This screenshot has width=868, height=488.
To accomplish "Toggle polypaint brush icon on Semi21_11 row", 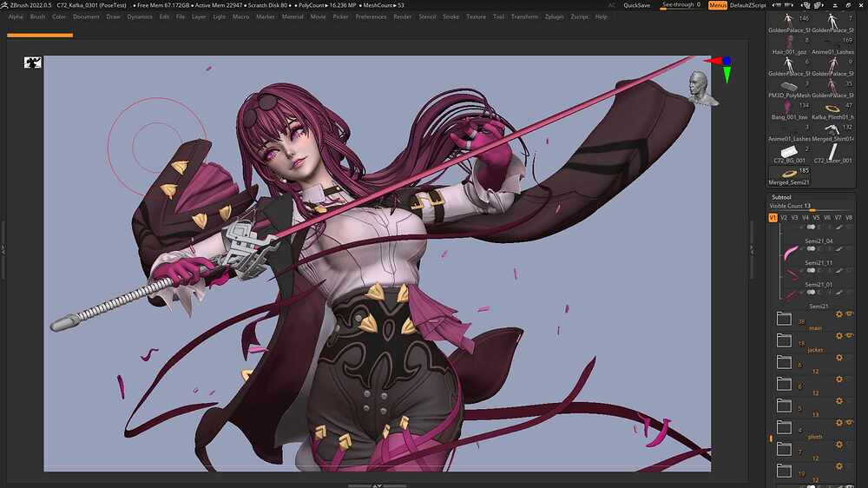I will [x=839, y=270].
